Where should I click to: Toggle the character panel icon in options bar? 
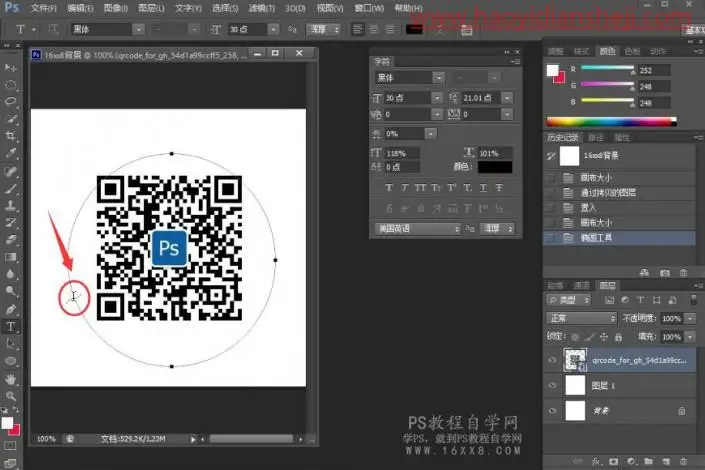tap(467, 30)
